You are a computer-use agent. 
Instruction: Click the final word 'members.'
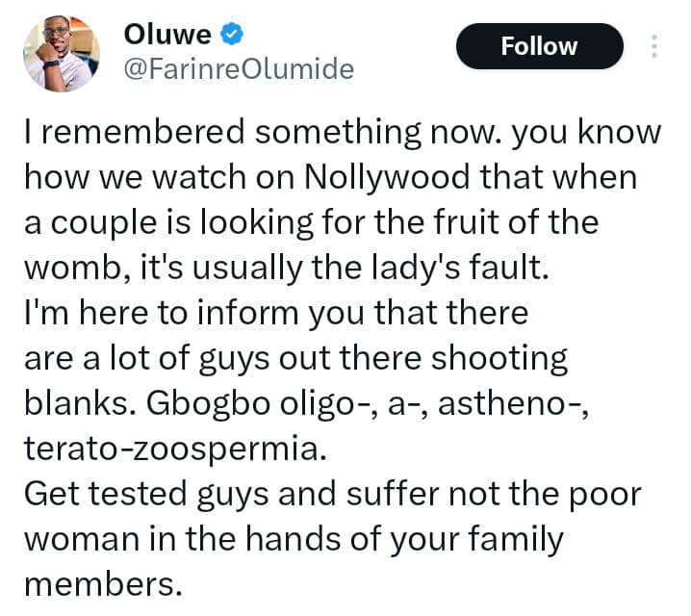tap(103, 585)
